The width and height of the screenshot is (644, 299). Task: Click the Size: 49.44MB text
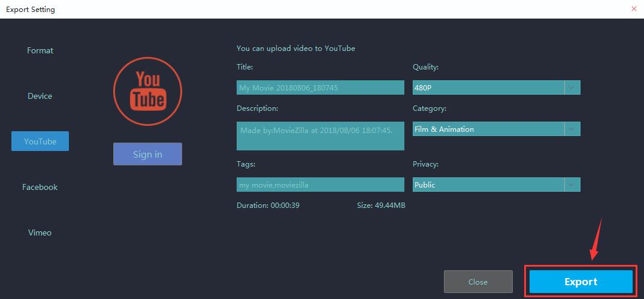click(x=381, y=205)
